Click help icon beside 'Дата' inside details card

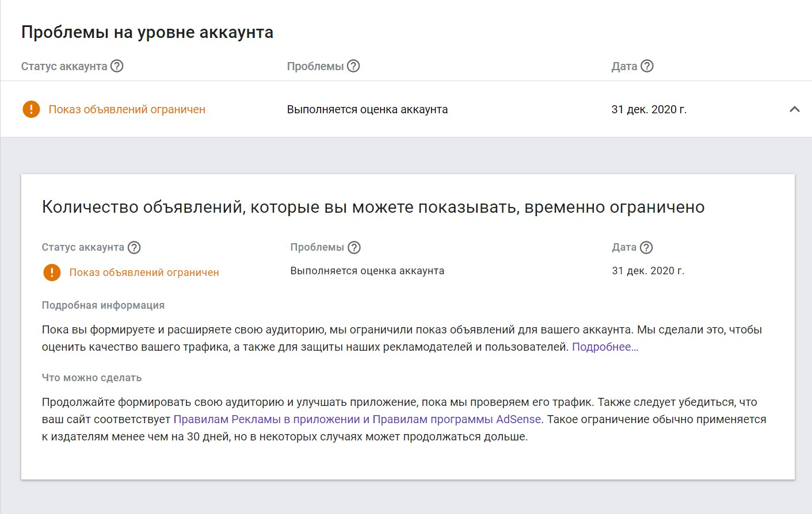point(646,248)
